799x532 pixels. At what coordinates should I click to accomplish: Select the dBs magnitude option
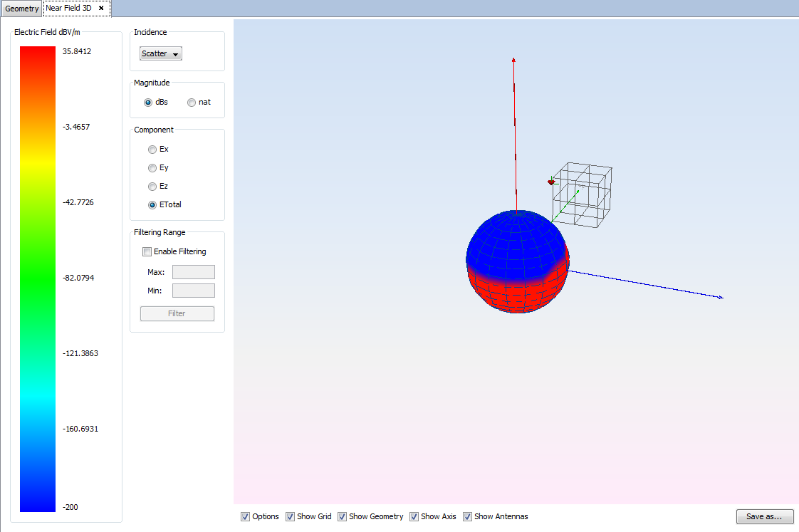tap(148, 103)
